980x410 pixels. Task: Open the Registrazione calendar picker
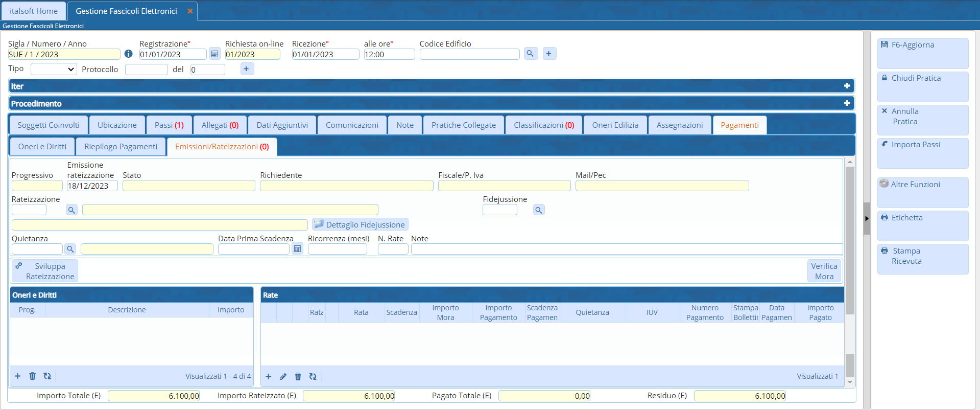click(x=214, y=54)
